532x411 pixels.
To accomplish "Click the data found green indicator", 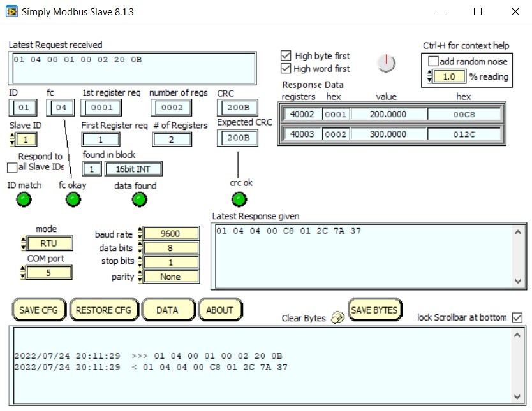I will click(x=140, y=199).
